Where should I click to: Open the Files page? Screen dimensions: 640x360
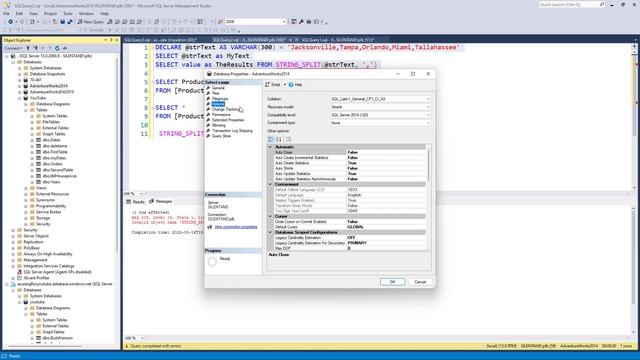click(216, 93)
